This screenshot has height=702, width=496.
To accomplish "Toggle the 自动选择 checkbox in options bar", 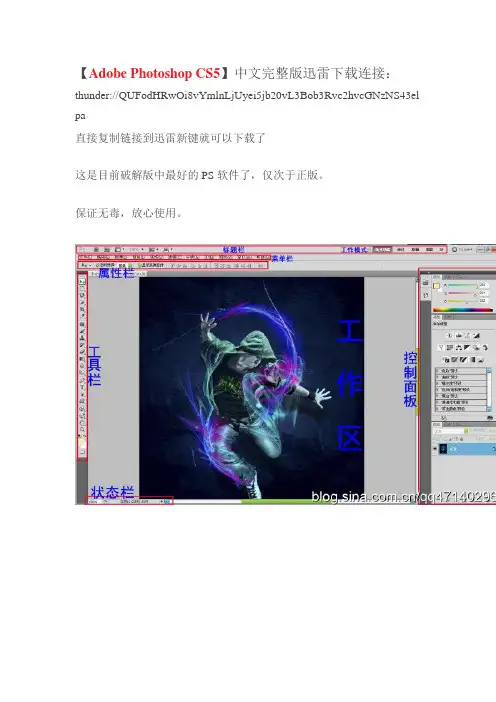I will (97, 265).
